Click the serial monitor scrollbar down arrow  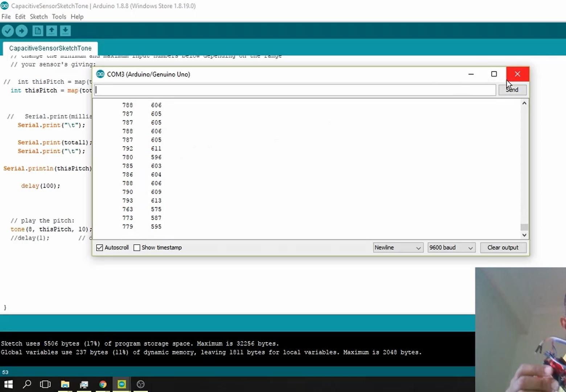tap(524, 235)
